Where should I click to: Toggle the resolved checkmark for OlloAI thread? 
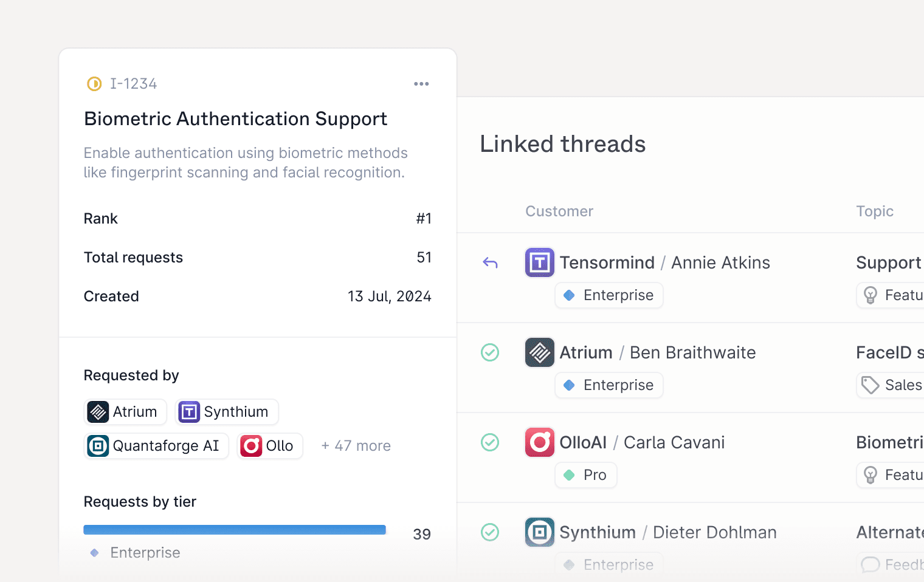(490, 442)
